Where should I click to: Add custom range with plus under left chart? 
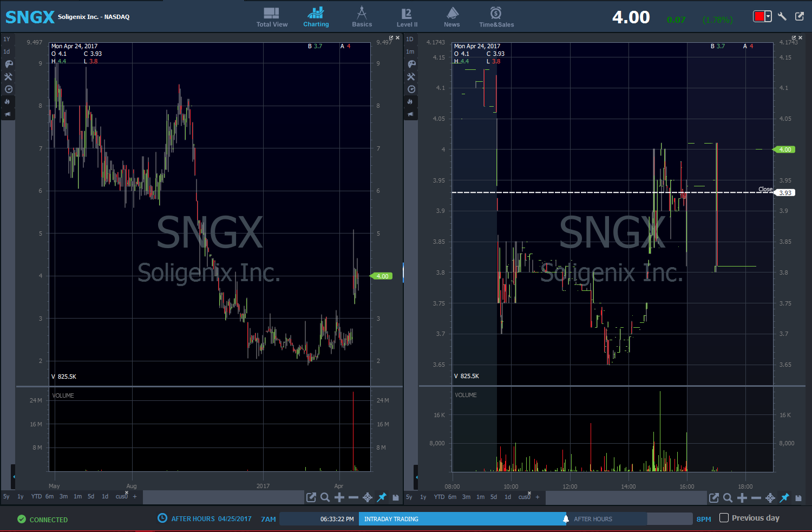(x=135, y=497)
